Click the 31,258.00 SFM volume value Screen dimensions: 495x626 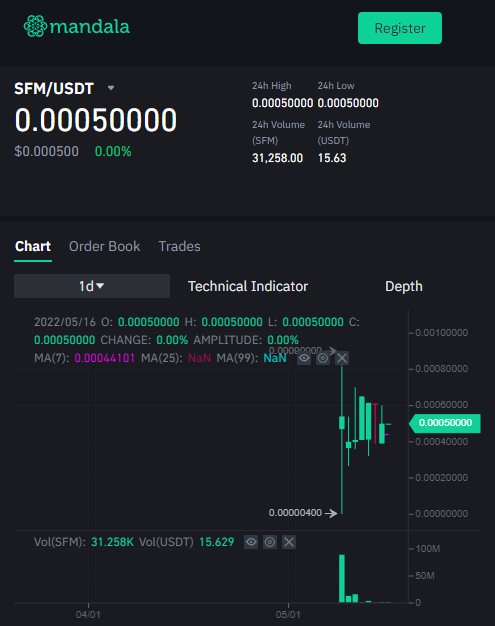point(277,158)
